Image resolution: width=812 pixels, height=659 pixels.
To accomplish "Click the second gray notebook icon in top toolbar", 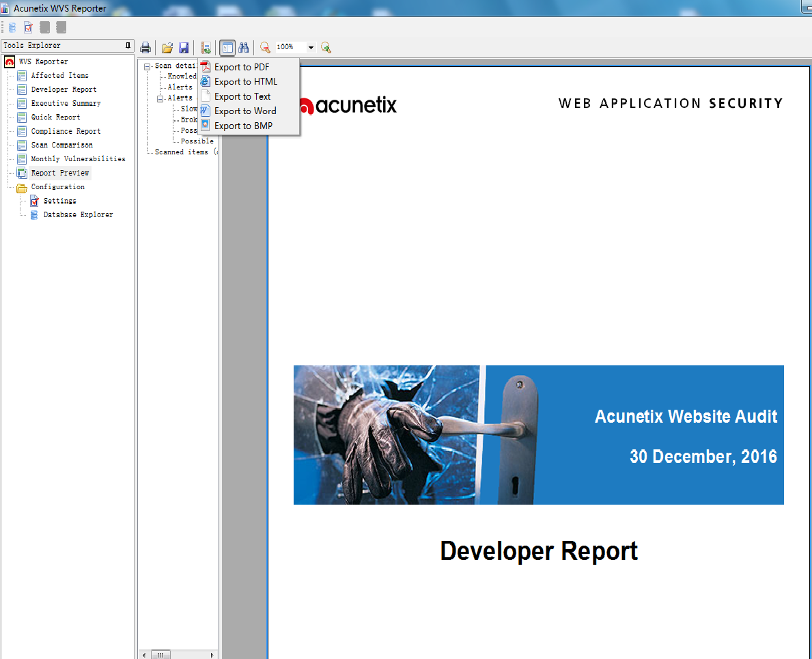I will (x=61, y=27).
